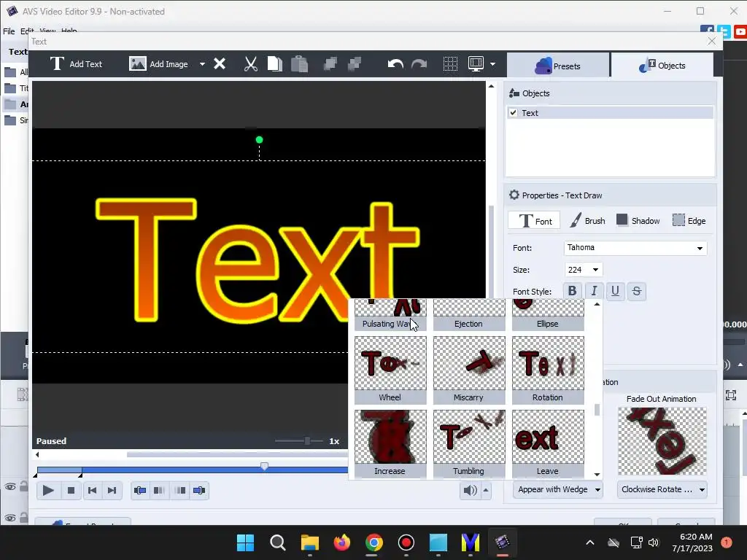Select the Text row in Objects list
The height and width of the screenshot is (560, 747).
(610, 113)
